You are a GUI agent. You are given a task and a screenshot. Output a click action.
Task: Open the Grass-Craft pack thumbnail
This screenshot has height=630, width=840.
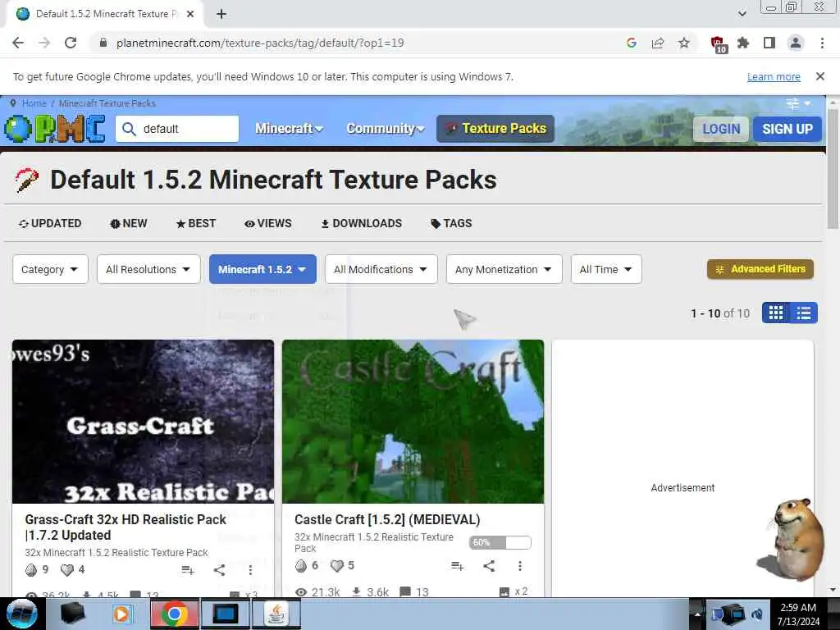click(143, 421)
